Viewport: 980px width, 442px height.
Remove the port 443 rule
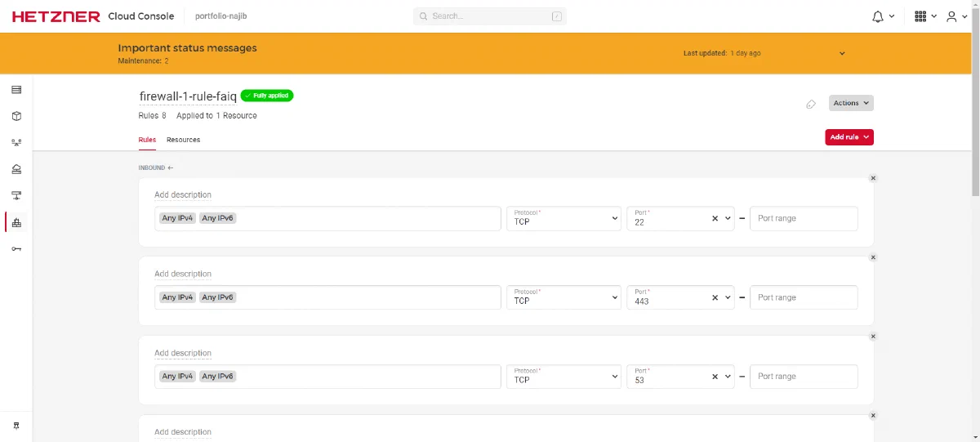(873, 257)
